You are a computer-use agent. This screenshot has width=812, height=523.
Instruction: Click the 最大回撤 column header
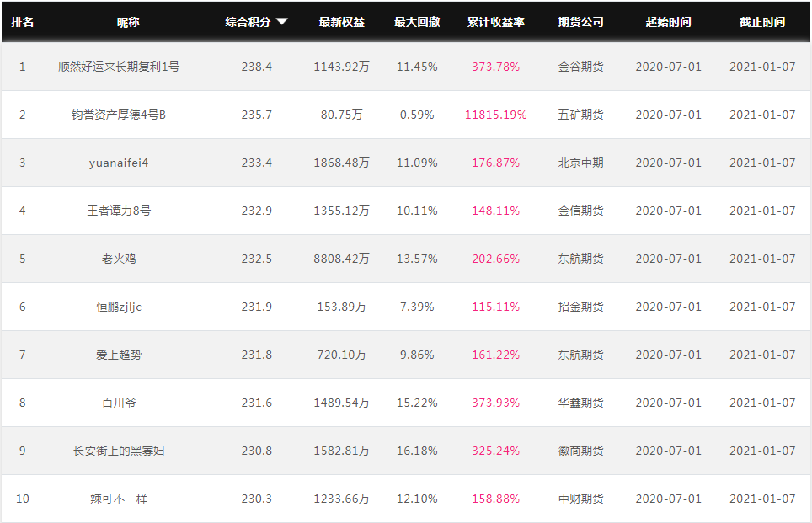pyautogui.click(x=417, y=22)
